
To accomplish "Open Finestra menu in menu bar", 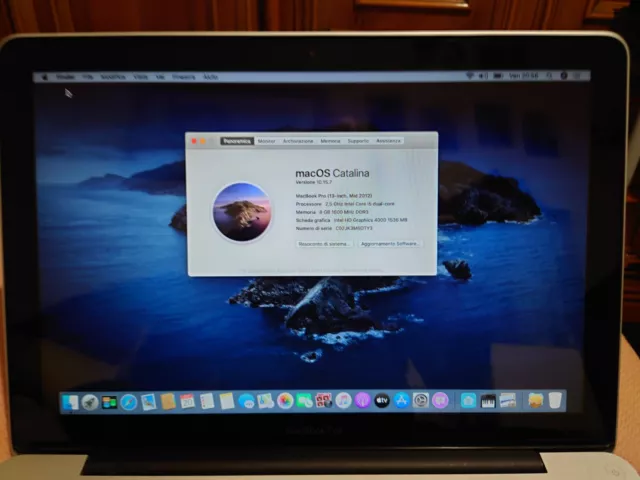I will click(x=183, y=77).
